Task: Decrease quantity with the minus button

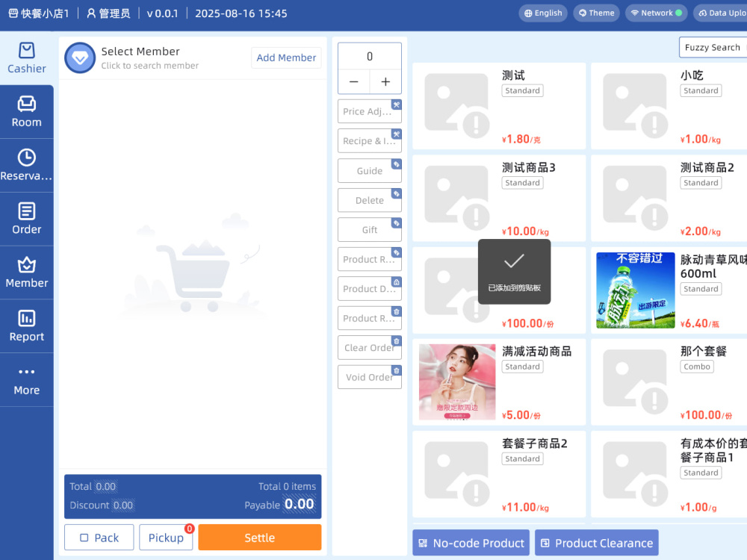Action: [x=353, y=82]
